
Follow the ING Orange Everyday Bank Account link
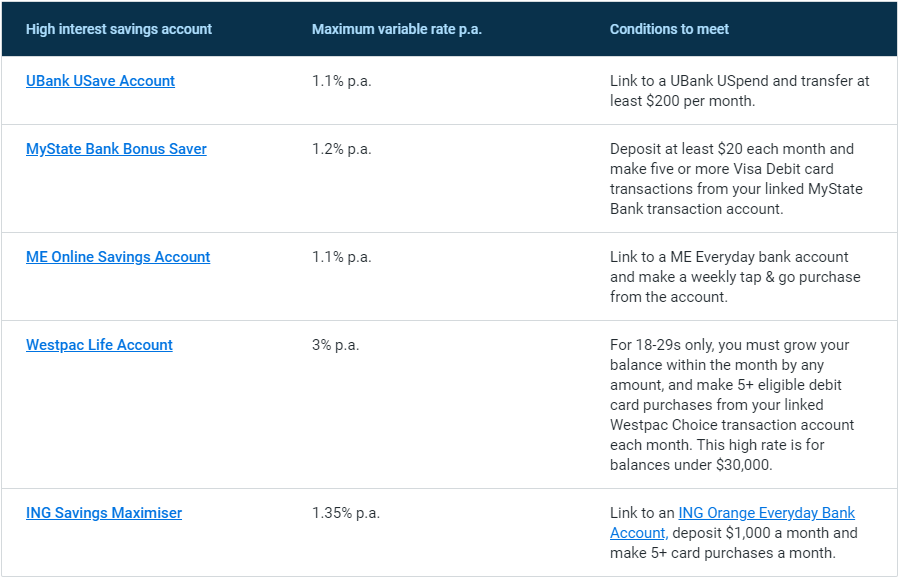733,523
